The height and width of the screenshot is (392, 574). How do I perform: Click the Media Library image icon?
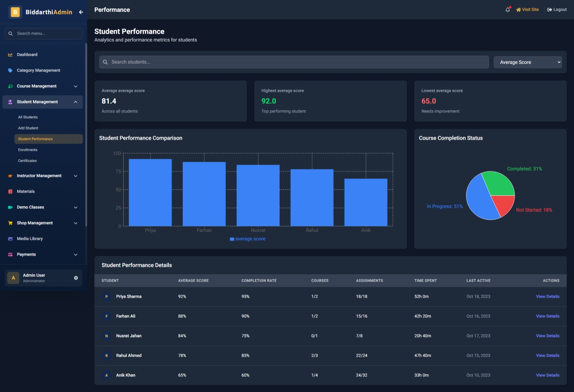(x=10, y=239)
